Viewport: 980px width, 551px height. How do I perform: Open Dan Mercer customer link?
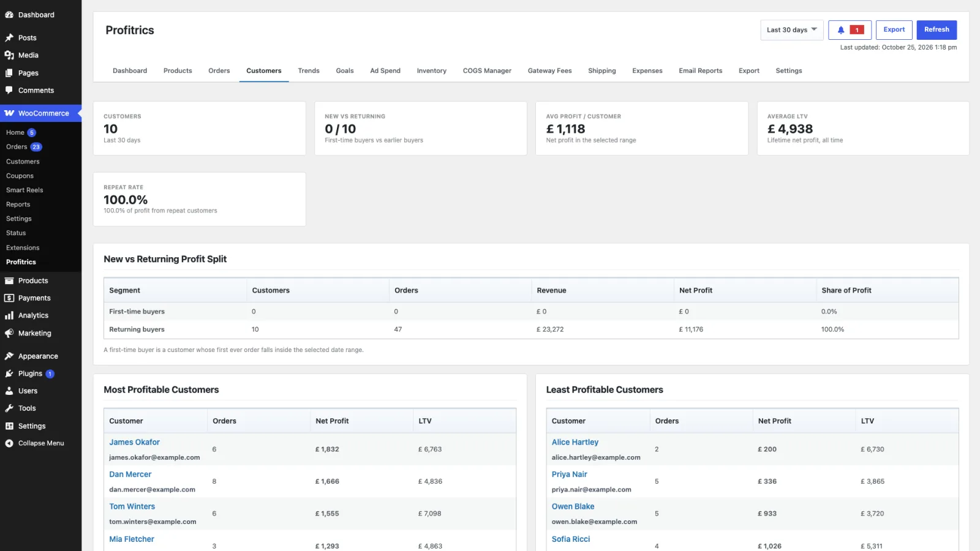click(x=130, y=474)
